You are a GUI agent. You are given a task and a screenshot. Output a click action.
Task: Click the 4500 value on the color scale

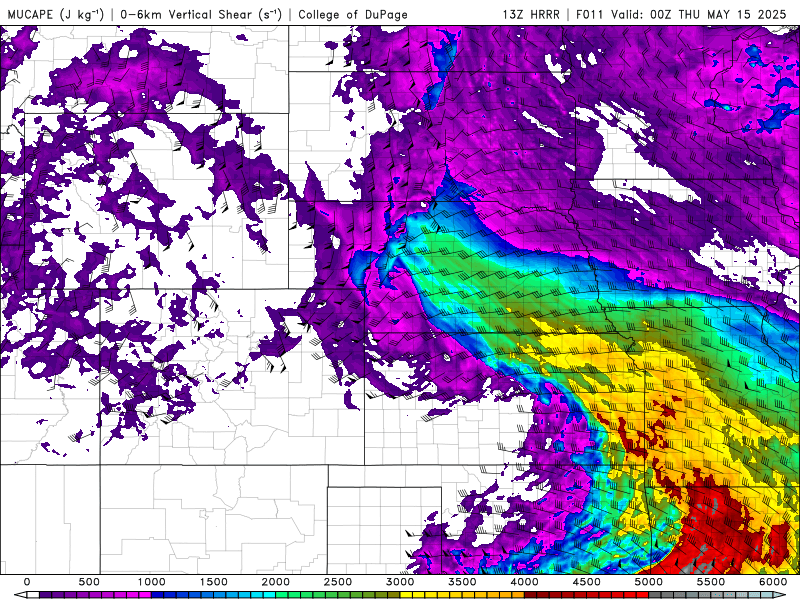[587, 582]
